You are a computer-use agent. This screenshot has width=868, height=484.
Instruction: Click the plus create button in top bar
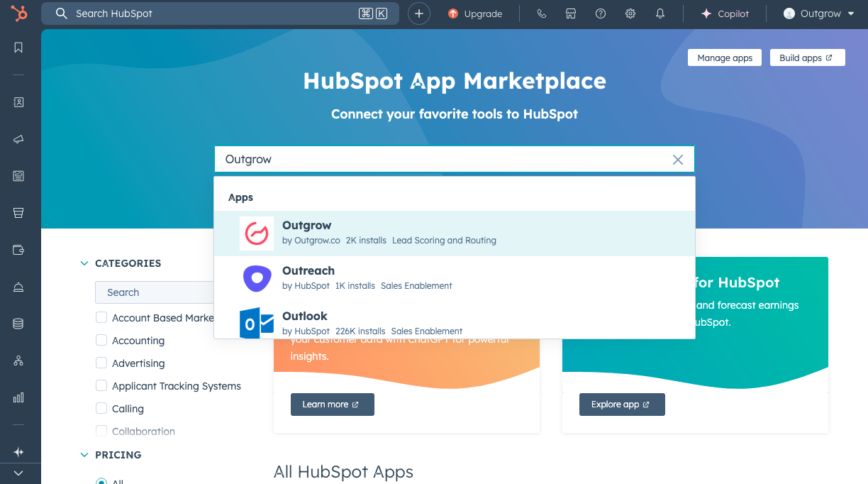(419, 13)
